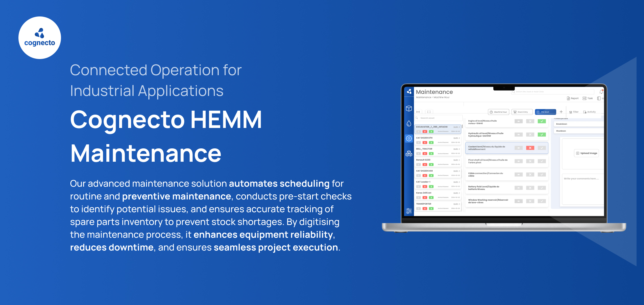Select the CAT DOZER D7H asset card
This screenshot has width=644, height=305.
click(438, 140)
